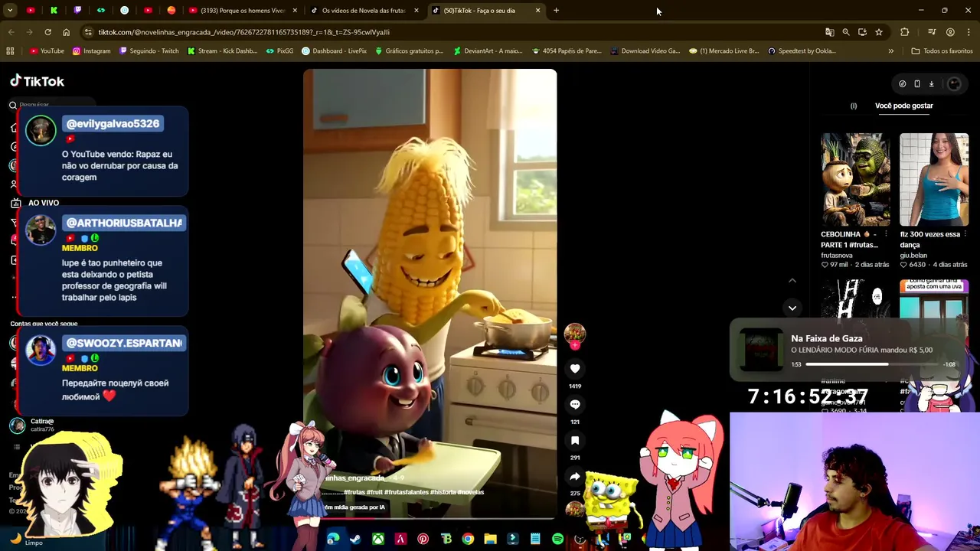Open the PixGG bookmark
The image size is (980, 551).
tap(279, 51)
